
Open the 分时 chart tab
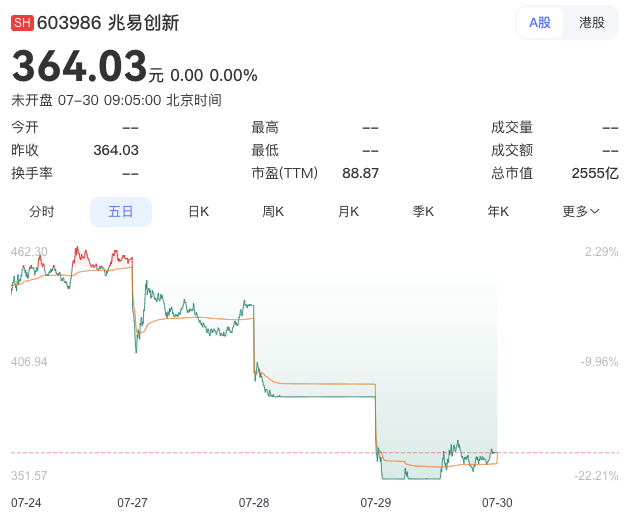pyautogui.click(x=41, y=211)
